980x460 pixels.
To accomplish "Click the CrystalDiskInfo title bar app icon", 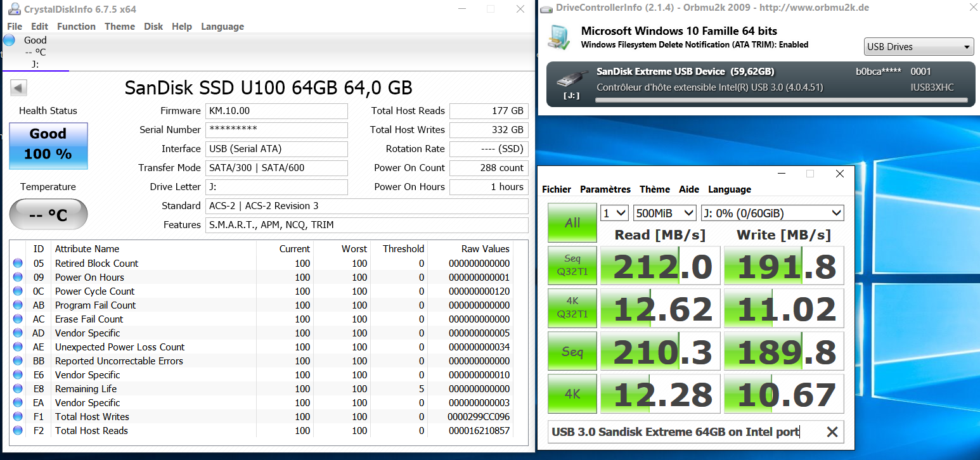I will pyautogui.click(x=13, y=9).
